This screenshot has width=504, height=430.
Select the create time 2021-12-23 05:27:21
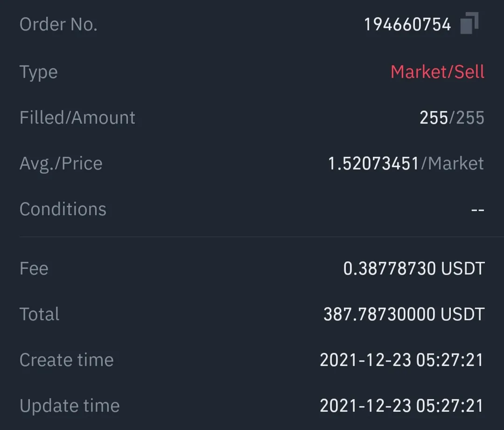[402, 360]
